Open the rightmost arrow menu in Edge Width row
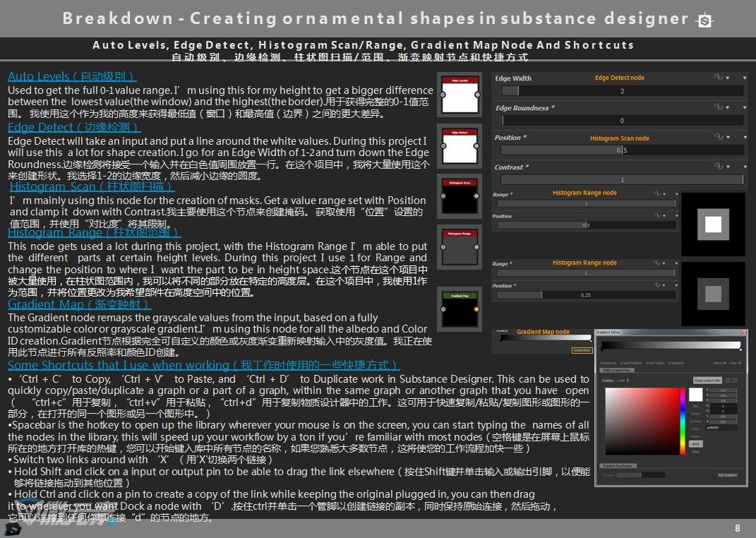Screen dimensions: 756x538 pos(745,78)
